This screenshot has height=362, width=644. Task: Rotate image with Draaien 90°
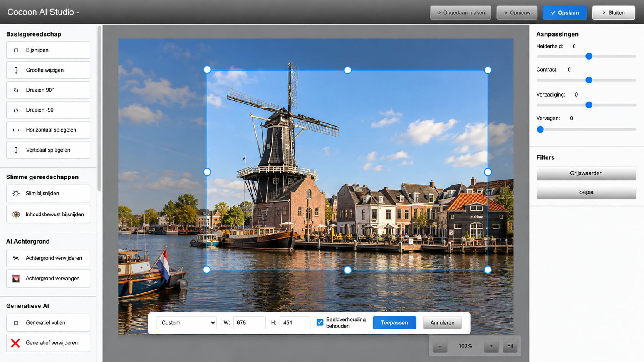coord(48,90)
